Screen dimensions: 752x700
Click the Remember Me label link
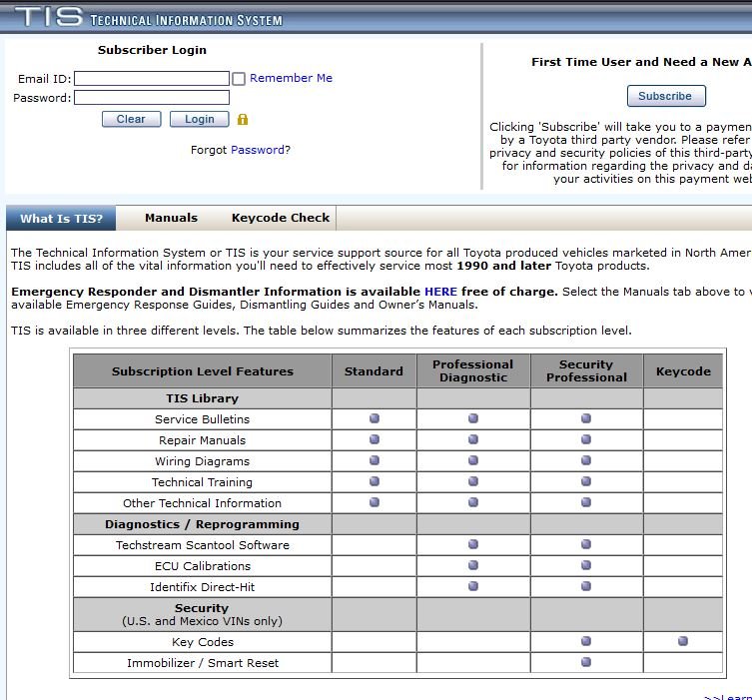click(x=291, y=78)
